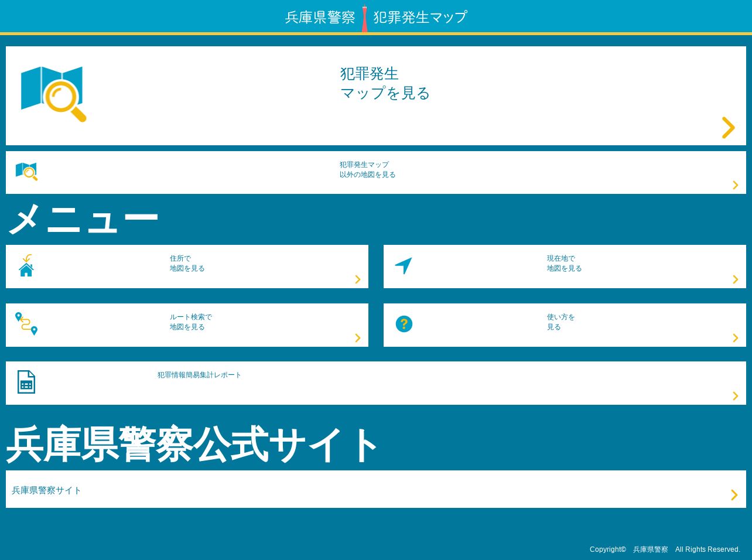Screen dimensions: 752x560
Task: Click the Copyright© footer text
Action: pyautogui.click(x=608, y=549)
